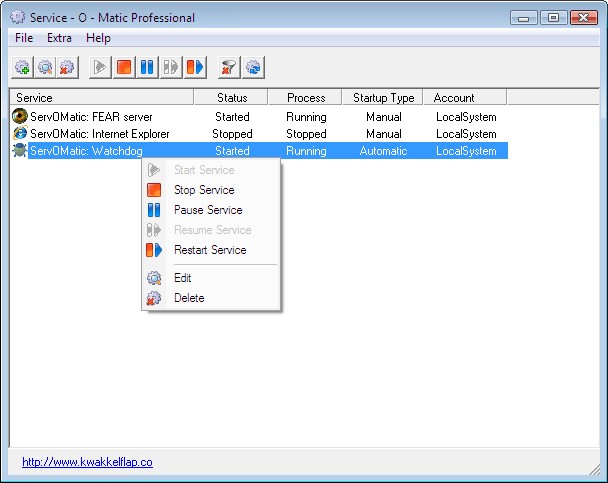The image size is (608, 483).
Task: Click Delete in the context menu
Action: [x=189, y=298]
